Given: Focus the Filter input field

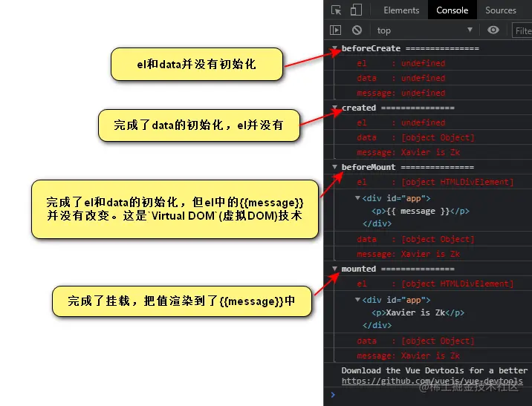Looking at the screenshot, I should (522, 31).
